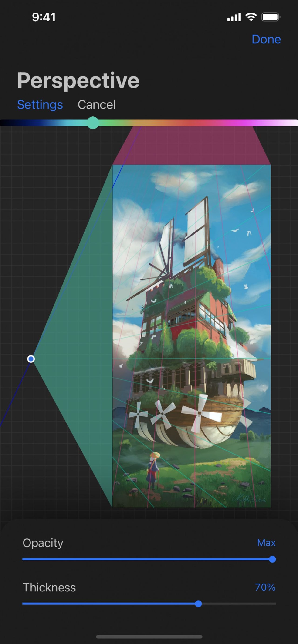Image resolution: width=298 pixels, height=644 pixels.
Task: Tap the Thickness label
Action: (49, 587)
